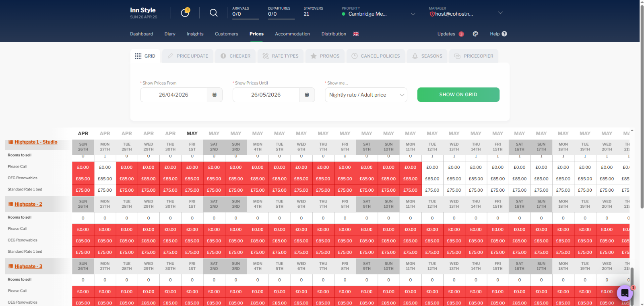The width and height of the screenshot is (644, 306).
Task: Open the Insights menu
Action: click(x=195, y=34)
